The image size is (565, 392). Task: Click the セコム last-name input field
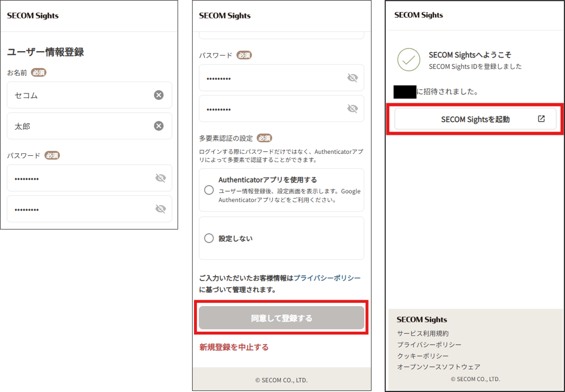pos(89,95)
